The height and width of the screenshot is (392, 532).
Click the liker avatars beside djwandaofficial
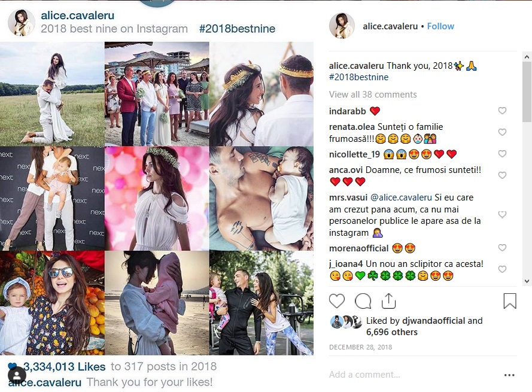point(346,322)
